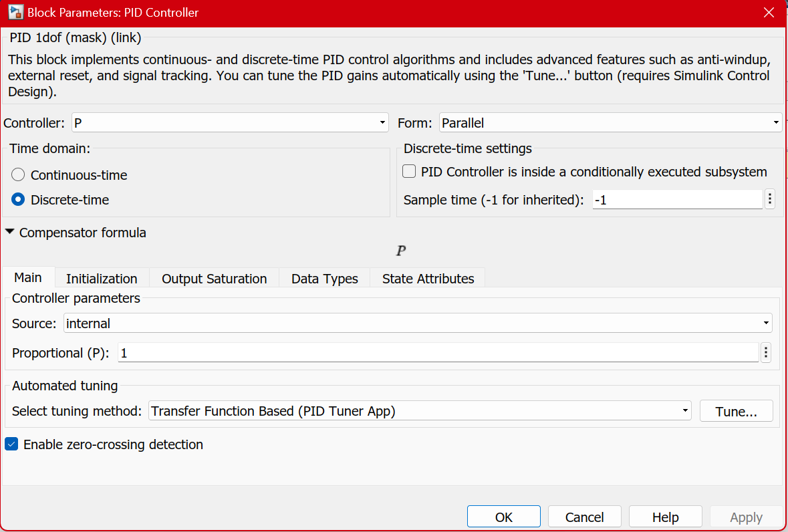Click the 'PID 1dof (mask) (link)' heading
The width and height of the screenshot is (788, 532).
(x=76, y=37)
